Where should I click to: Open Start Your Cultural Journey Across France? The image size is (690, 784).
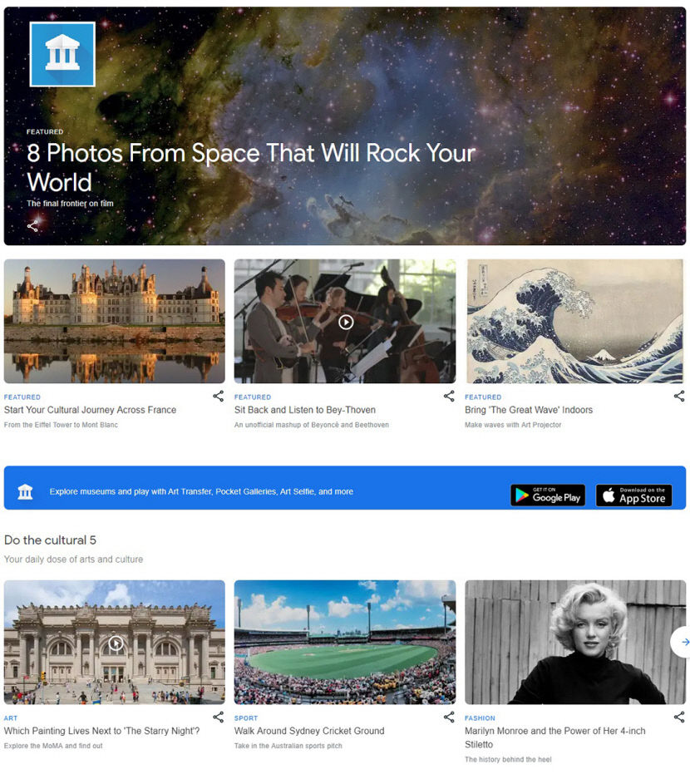90,410
